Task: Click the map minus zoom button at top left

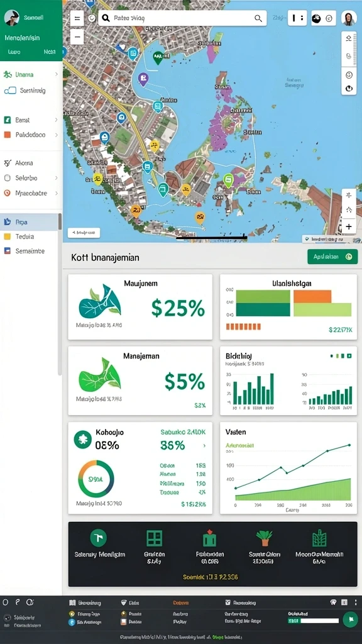Action: (77, 38)
